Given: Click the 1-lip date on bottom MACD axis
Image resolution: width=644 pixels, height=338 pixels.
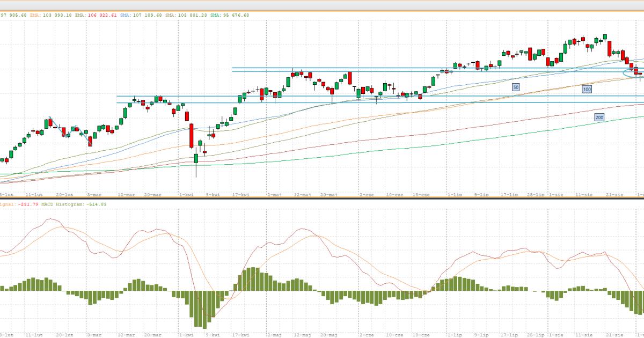Looking at the screenshot, I should [x=454, y=335].
